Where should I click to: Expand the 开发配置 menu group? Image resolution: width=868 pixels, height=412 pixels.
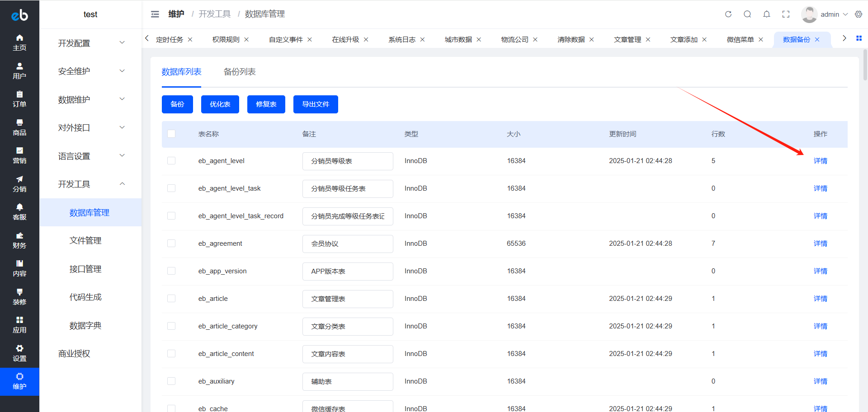90,43
